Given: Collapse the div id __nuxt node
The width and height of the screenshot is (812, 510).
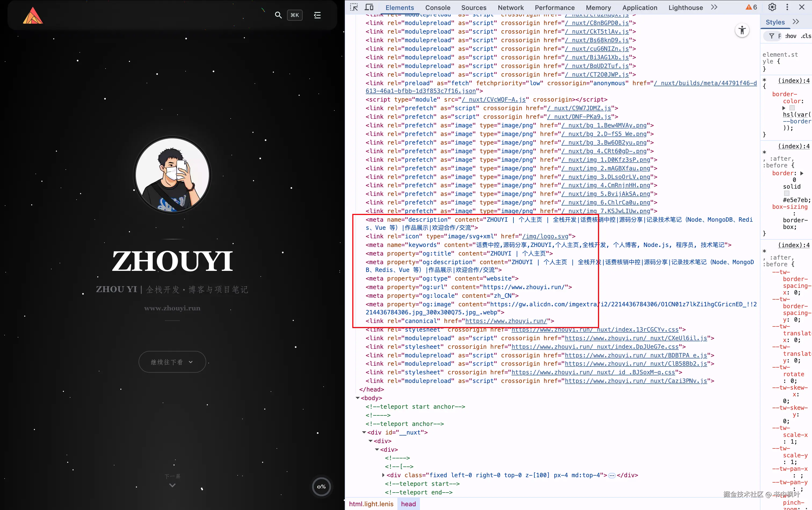Looking at the screenshot, I should tap(364, 432).
